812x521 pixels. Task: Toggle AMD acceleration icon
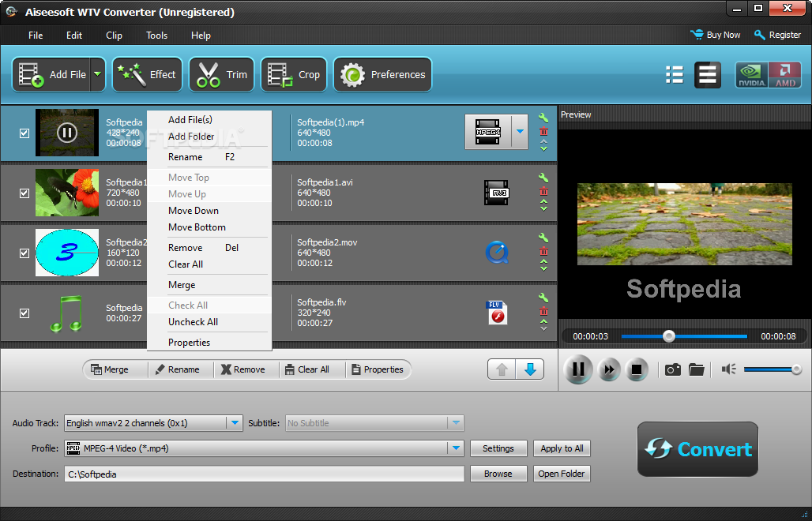click(x=785, y=75)
